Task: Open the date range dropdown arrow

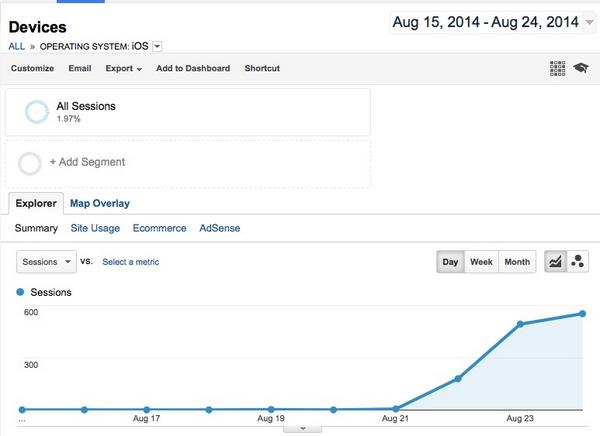Action: pos(589,22)
